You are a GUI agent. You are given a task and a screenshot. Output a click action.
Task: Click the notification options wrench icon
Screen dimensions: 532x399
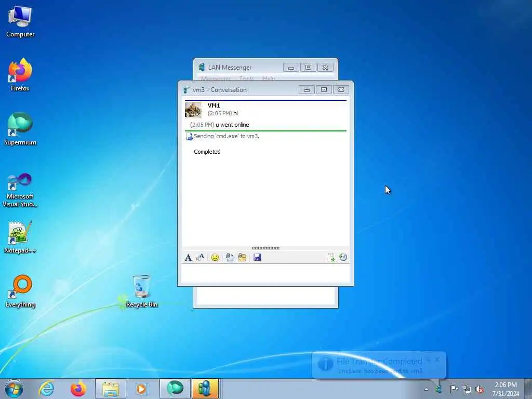pos(428,360)
